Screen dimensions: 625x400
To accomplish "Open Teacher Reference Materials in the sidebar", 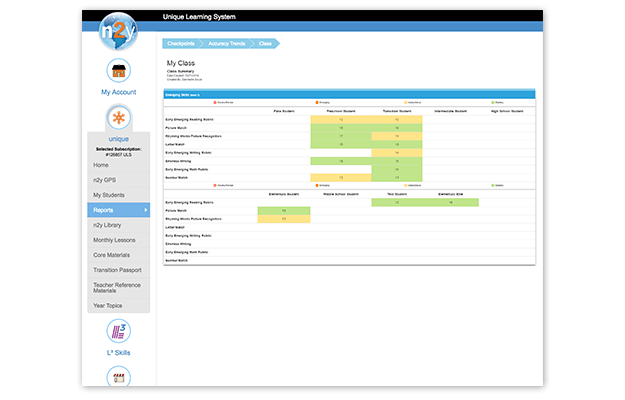I will coord(118,288).
